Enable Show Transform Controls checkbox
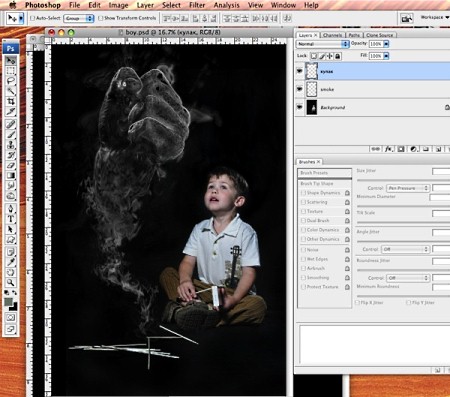This screenshot has height=397, width=450. coord(101,18)
